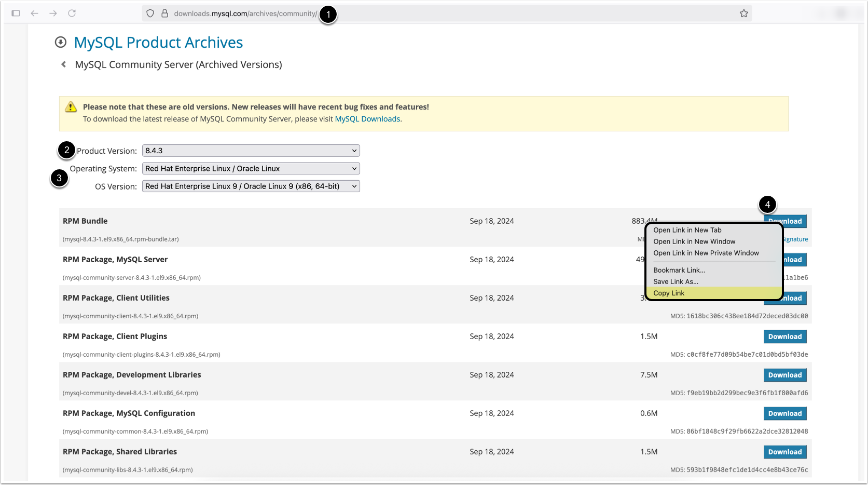The height and width of the screenshot is (485, 868).
Task: Click the browser back arrow icon
Action: 35,14
